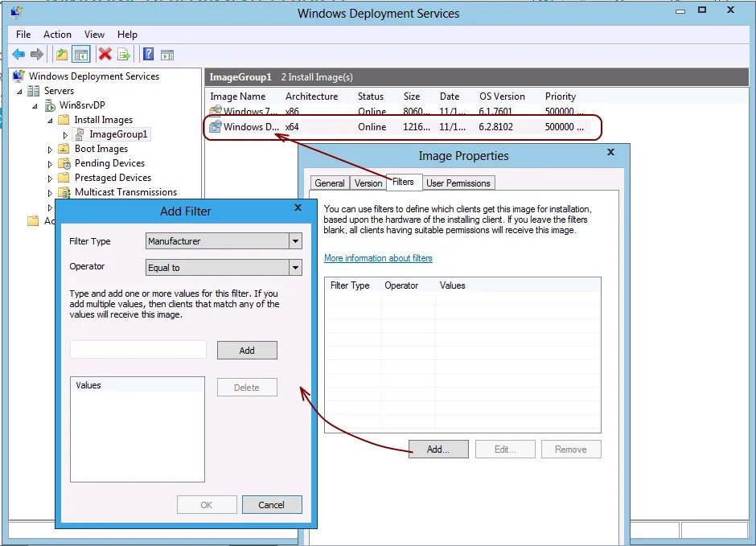Expand the Multicast Transmissions node

pos(50,193)
